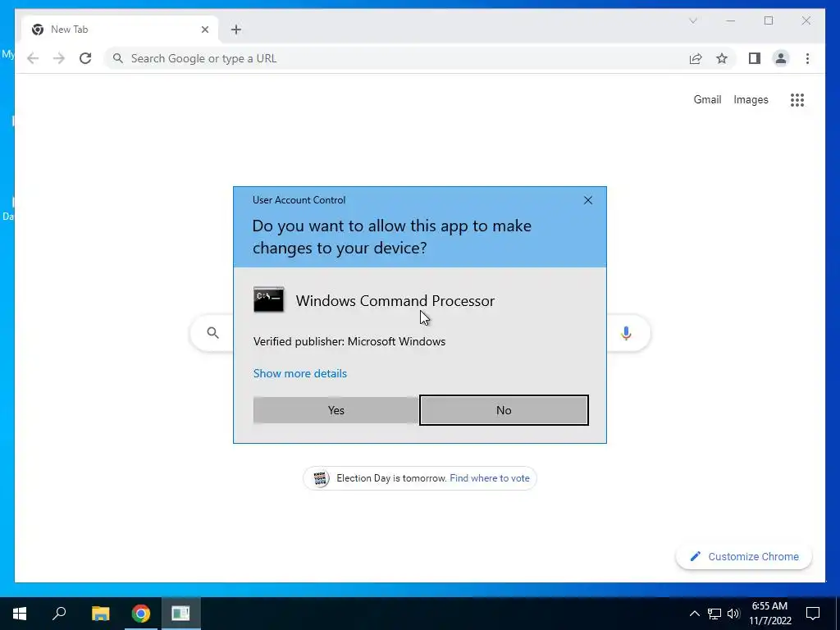Screen dimensions: 840x630
Task: Open Customize Chrome button
Action: [x=744, y=557]
